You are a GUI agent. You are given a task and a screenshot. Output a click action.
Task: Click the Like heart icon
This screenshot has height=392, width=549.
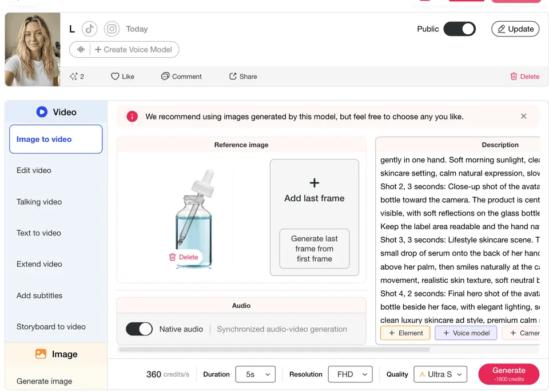point(115,77)
